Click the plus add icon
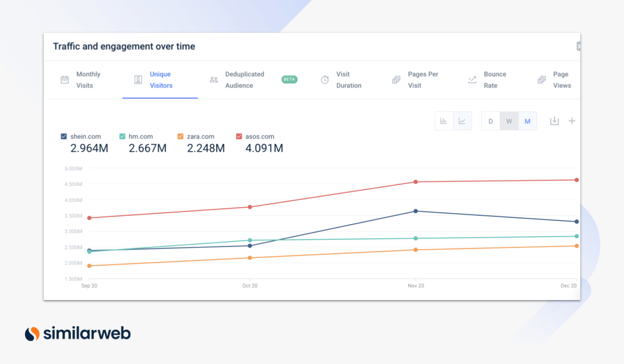 [x=572, y=121]
